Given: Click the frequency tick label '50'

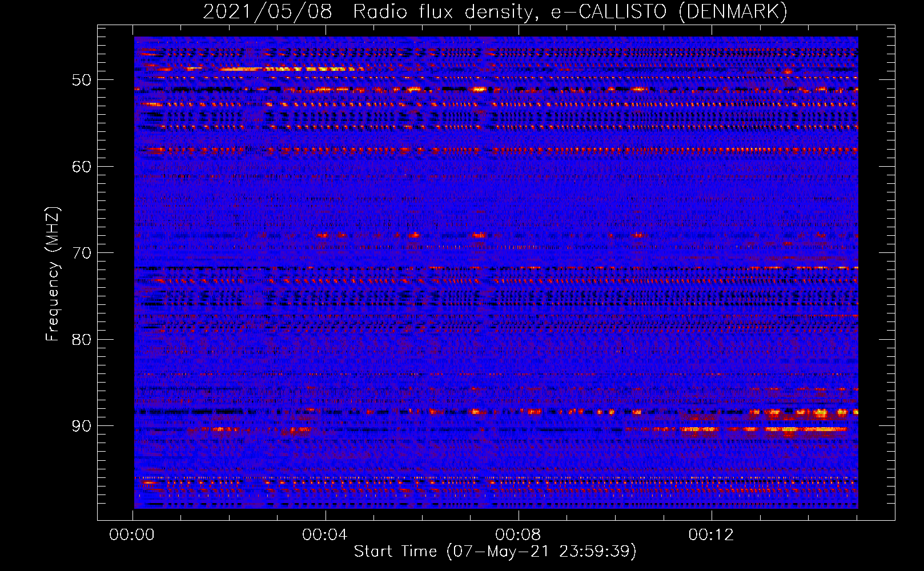Looking at the screenshot, I should pyautogui.click(x=82, y=80).
